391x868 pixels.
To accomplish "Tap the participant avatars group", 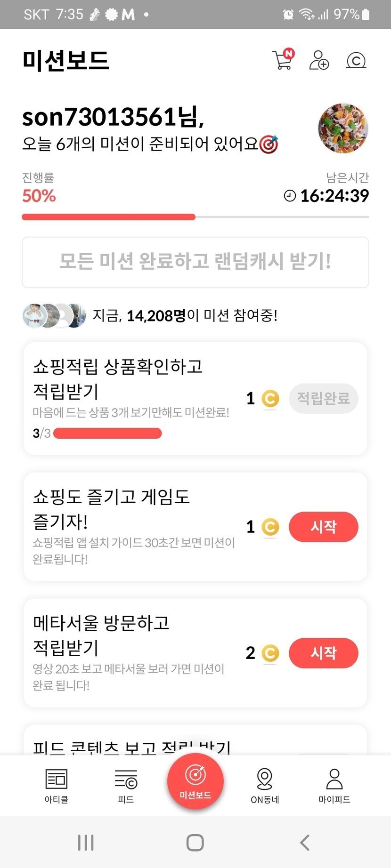I will 54,315.
